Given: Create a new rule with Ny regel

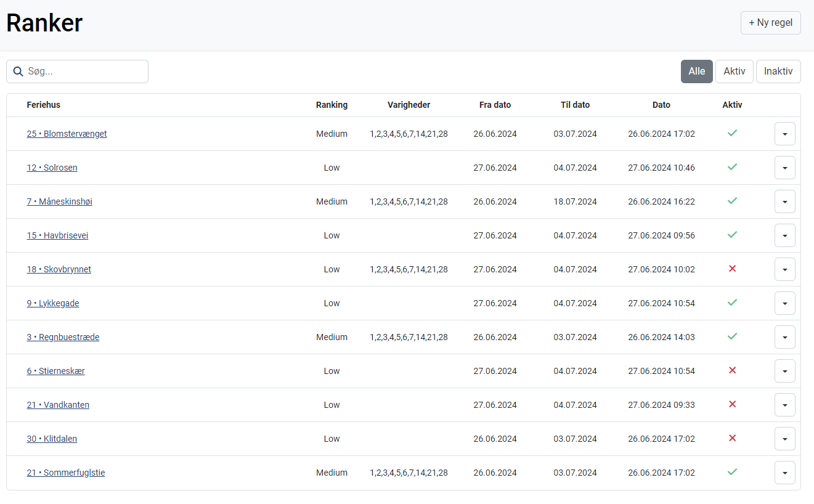Looking at the screenshot, I should tap(770, 23).
